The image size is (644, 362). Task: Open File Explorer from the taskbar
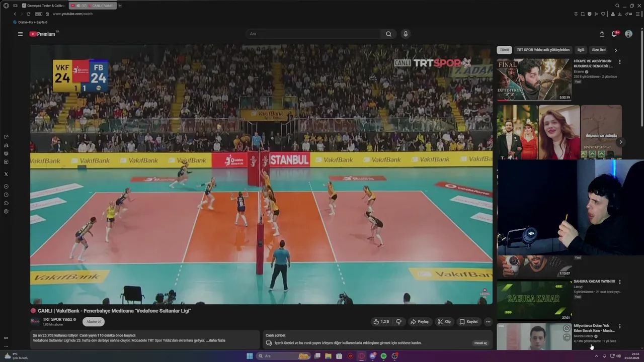click(328, 356)
